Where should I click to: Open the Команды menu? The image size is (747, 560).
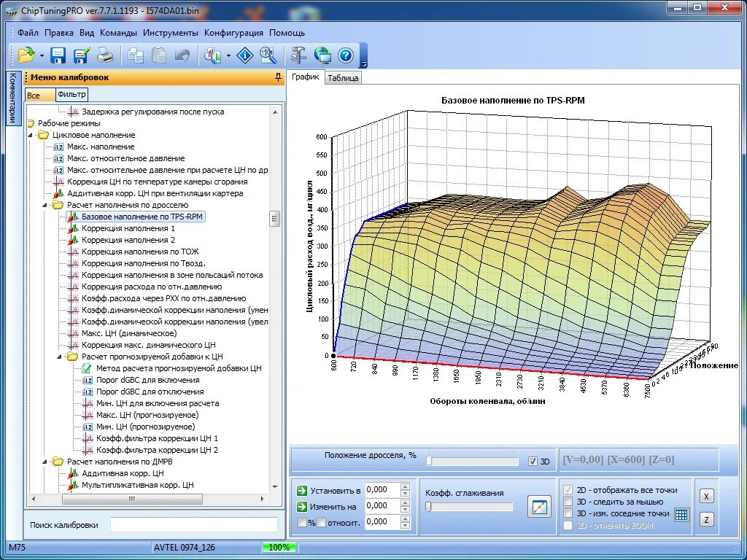pos(119,33)
